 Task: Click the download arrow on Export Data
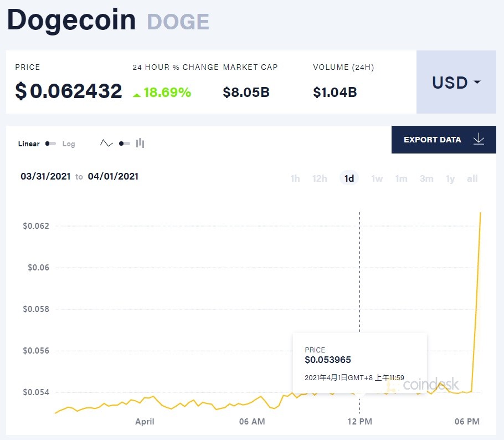tap(479, 139)
